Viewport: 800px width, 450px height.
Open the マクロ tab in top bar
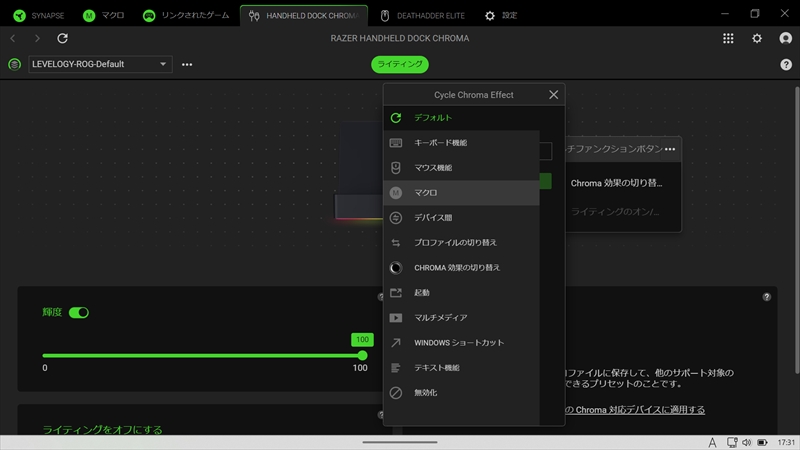click(103, 15)
